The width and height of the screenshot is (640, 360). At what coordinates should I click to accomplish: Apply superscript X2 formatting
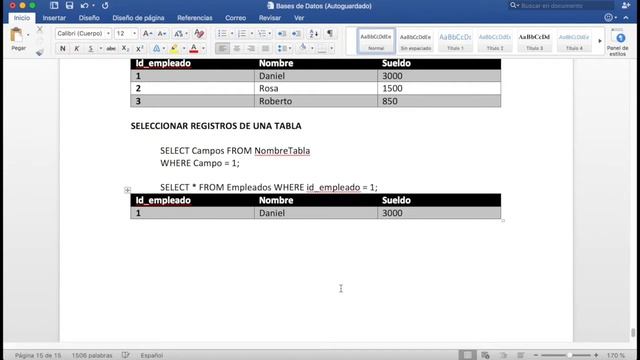pyautogui.click(x=140, y=49)
